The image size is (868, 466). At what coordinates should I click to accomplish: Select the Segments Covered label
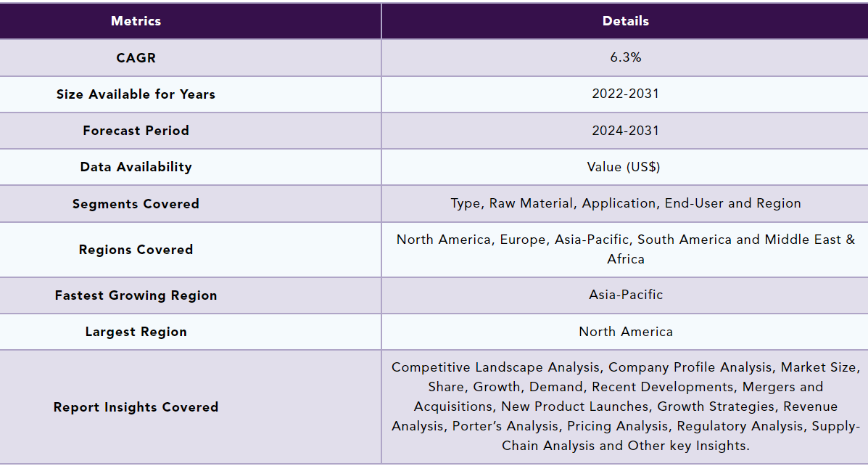(x=136, y=204)
